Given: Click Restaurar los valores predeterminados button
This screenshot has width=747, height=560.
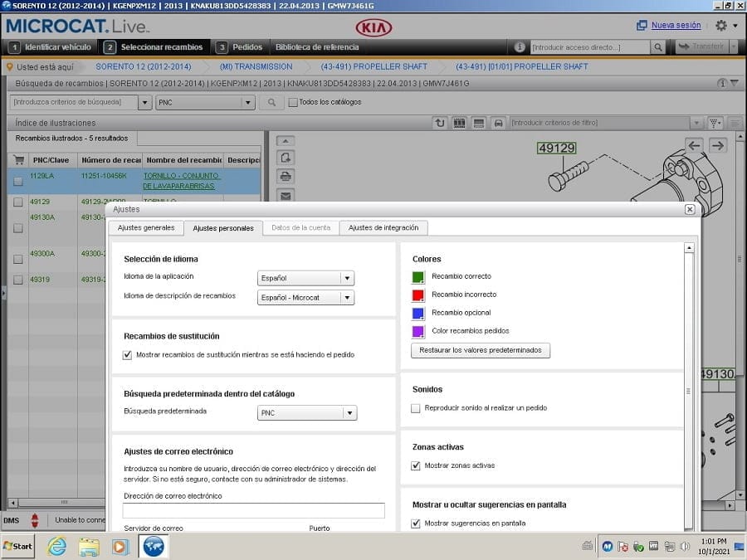Looking at the screenshot, I should 481,350.
